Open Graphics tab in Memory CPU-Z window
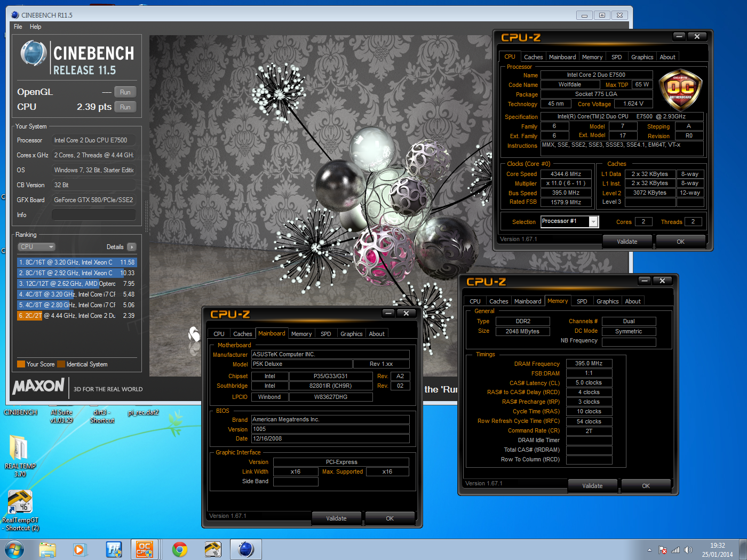This screenshot has width=747, height=560. (x=607, y=301)
